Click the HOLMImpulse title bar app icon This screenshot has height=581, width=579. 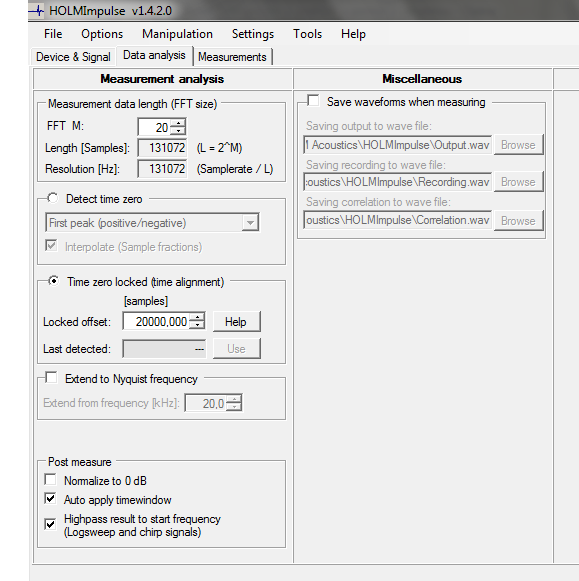point(37,11)
